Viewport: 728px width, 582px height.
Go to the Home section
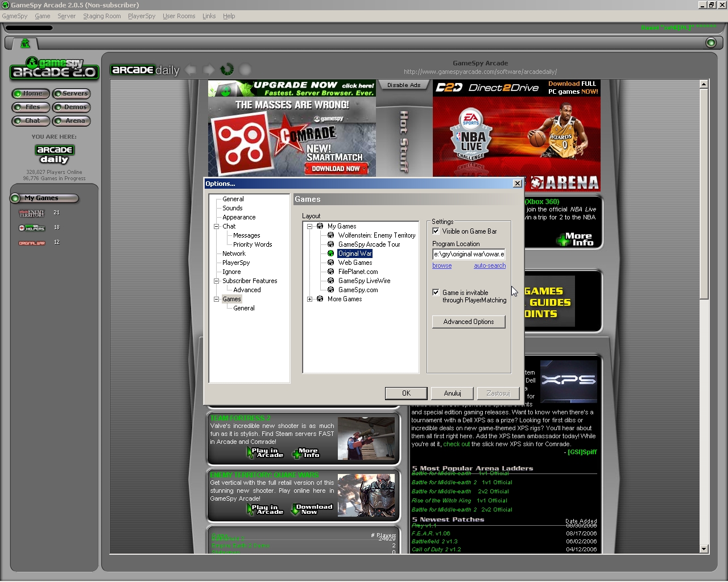tap(31, 94)
